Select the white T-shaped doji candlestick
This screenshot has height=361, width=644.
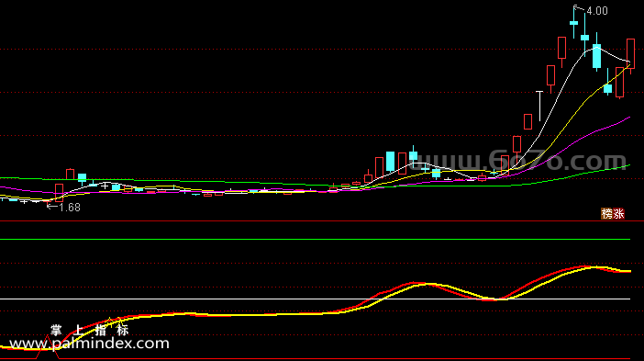coord(539,106)
